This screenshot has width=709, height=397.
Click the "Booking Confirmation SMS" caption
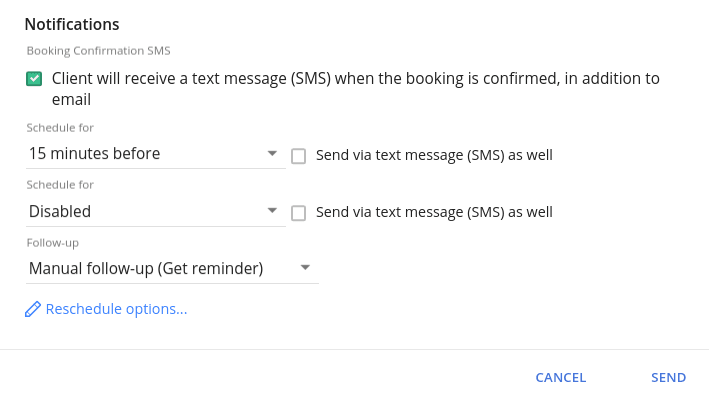point(99,51)
